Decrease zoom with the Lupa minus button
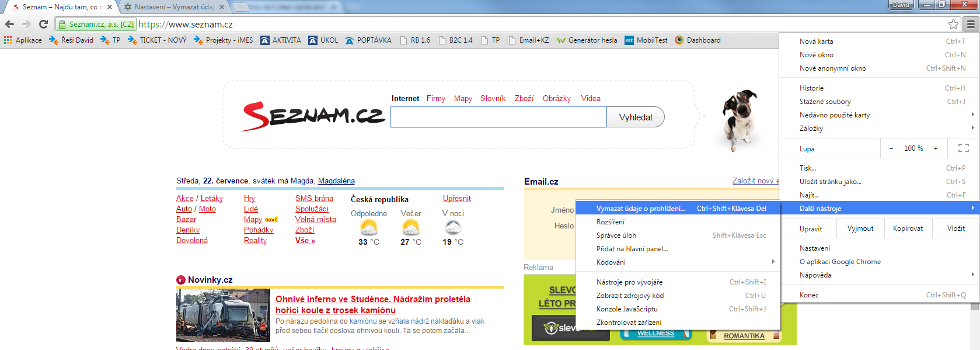Screen dimensions: 980x350 891,148
